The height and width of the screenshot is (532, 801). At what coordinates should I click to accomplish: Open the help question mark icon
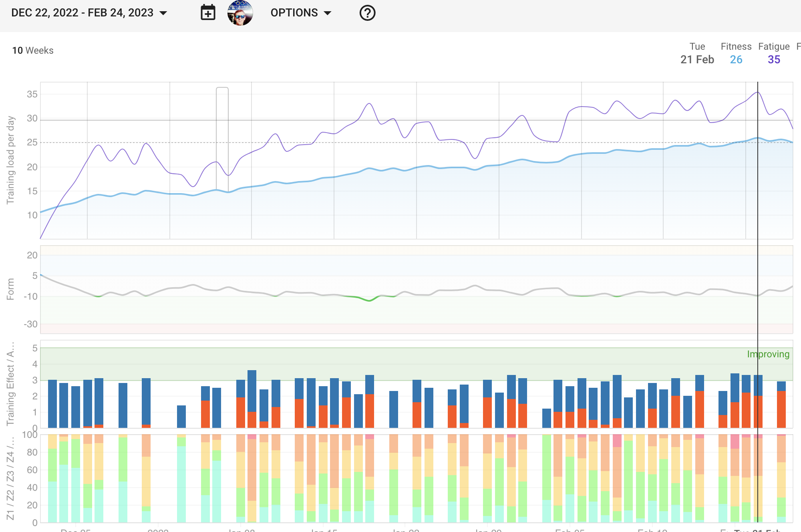[x=367, y=13]
